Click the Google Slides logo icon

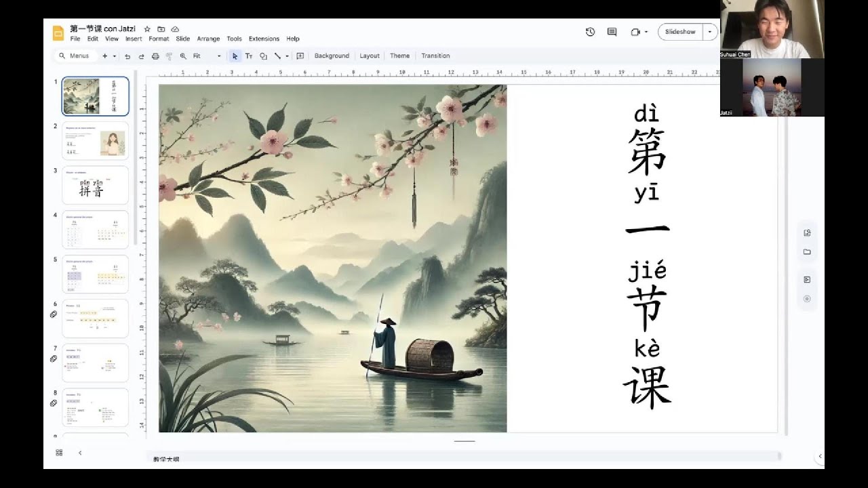tap(58, 33)
